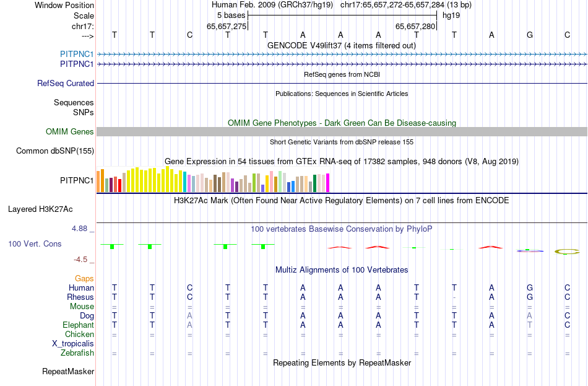The width and height of the screenshot is (588, 386).
Task: Click the Human species label
Action: pyautogui.click(x=81, y=288)
